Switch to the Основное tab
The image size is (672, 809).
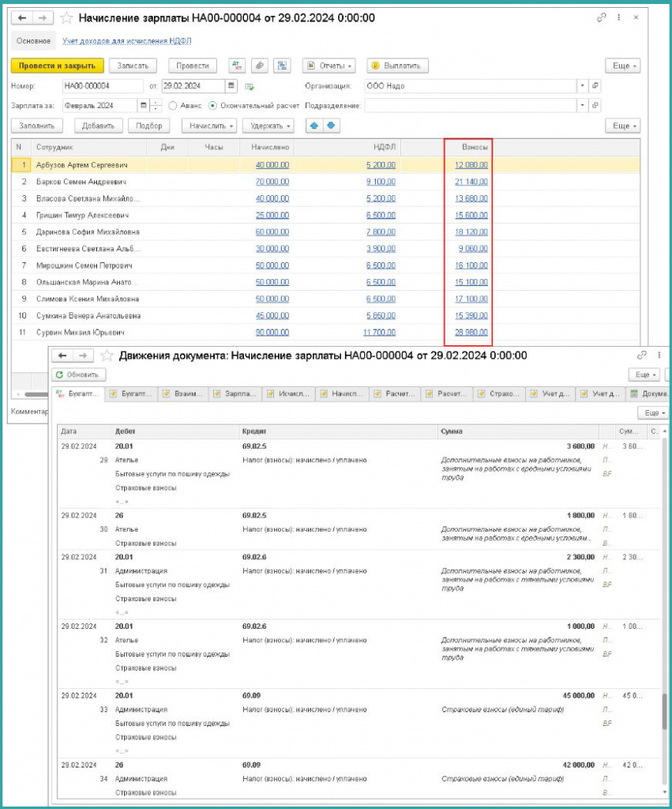(x=33, y=41)
